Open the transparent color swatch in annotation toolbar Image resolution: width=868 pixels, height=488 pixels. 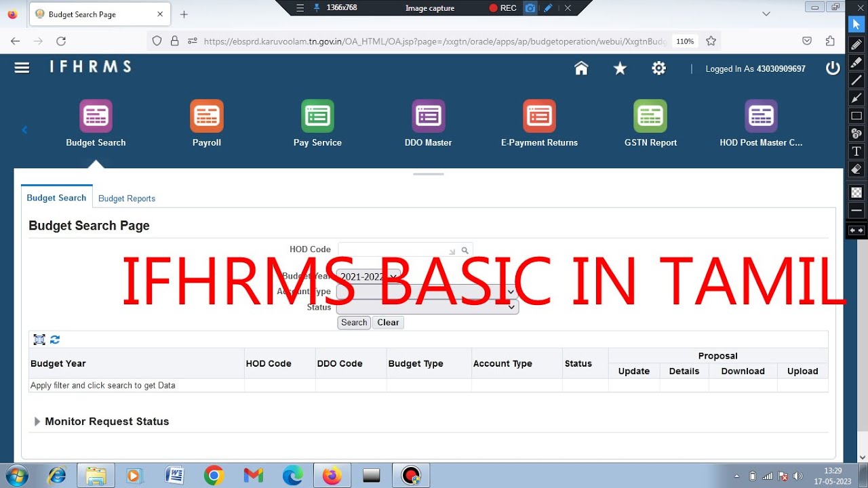click(856, 192)
